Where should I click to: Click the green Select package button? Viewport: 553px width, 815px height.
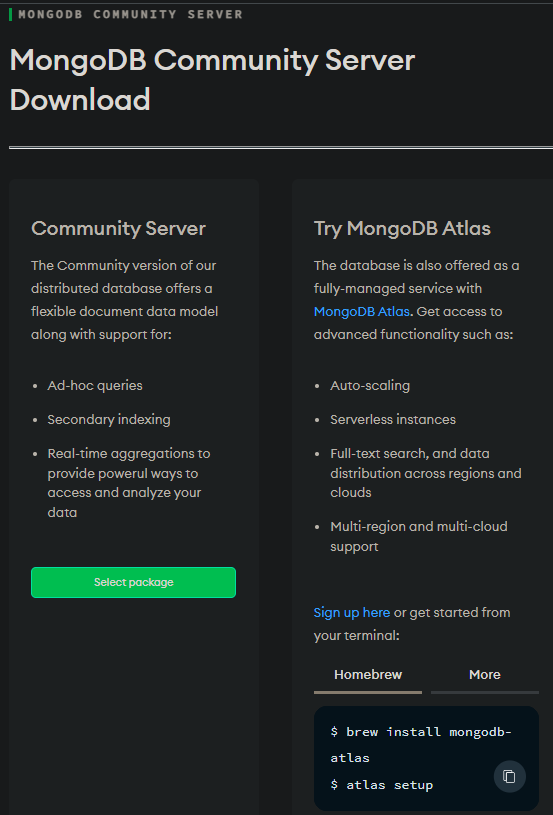point(134,582)
